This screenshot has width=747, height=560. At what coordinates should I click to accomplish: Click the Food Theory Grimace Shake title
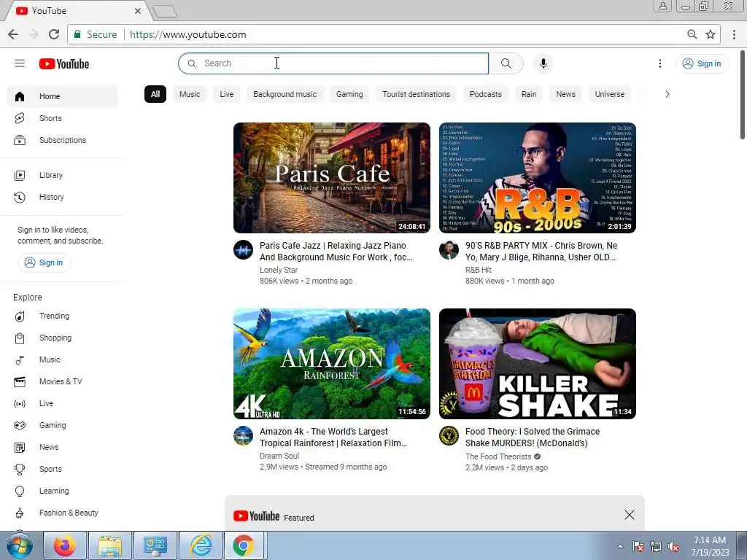(533, 437)
